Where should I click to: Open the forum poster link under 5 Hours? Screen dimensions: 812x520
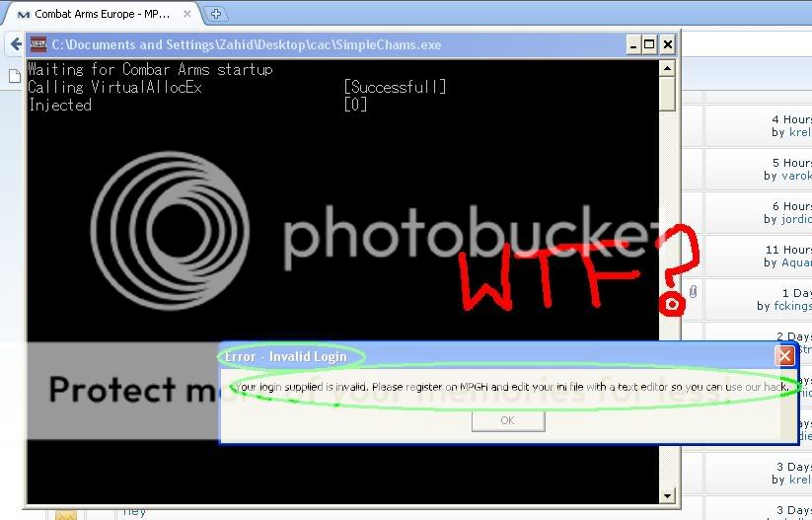(796, 176)
